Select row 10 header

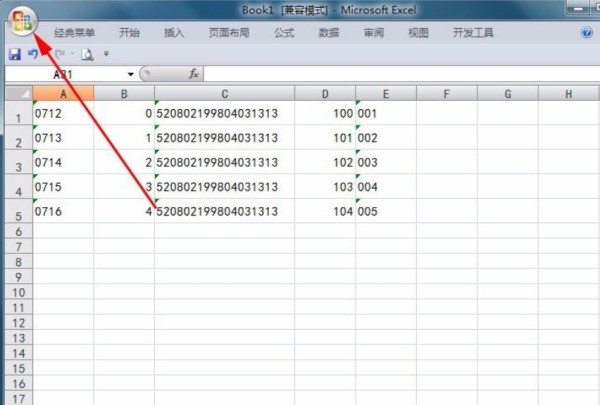[19, 292]
